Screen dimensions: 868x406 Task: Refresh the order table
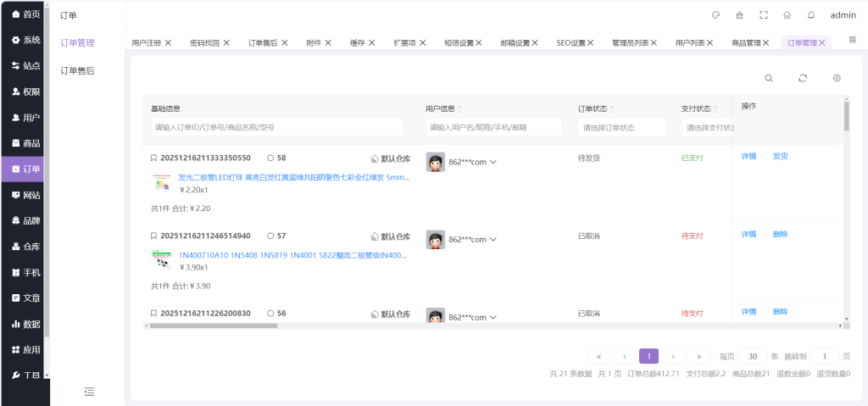(x=803, y=78)
